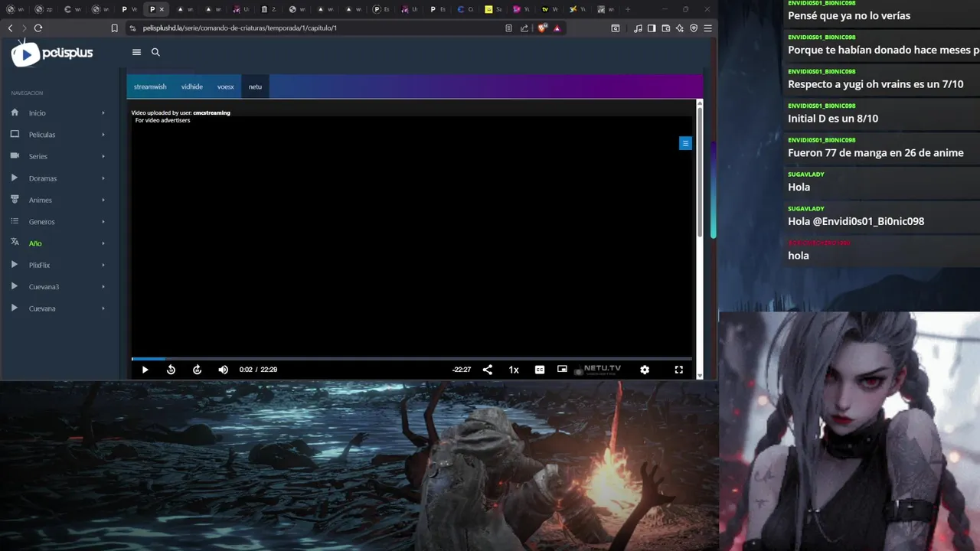Open Brave Shields lion icon
980x551 pixels.
pyautogui.click(x=542, y=28)
